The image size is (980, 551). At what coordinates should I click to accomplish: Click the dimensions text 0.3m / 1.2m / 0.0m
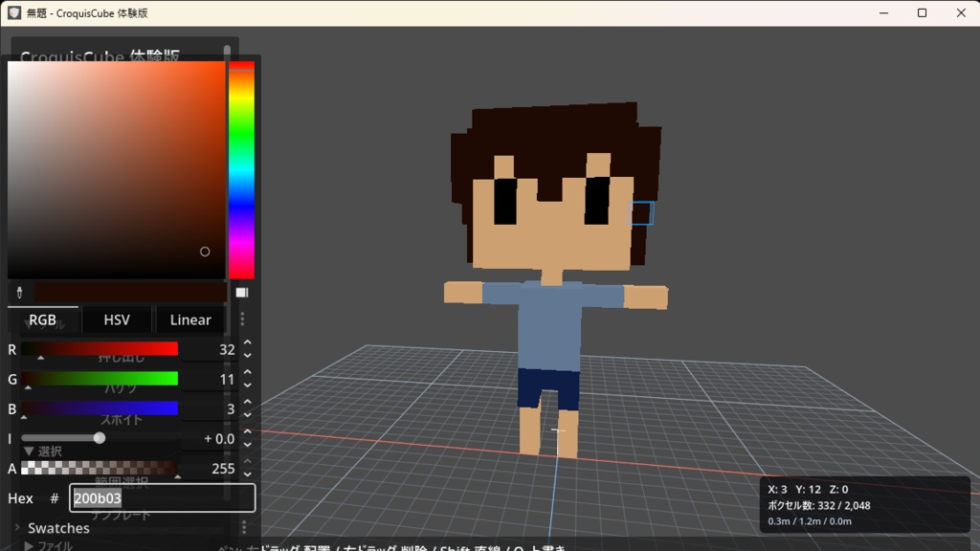(x=810, y=521)
